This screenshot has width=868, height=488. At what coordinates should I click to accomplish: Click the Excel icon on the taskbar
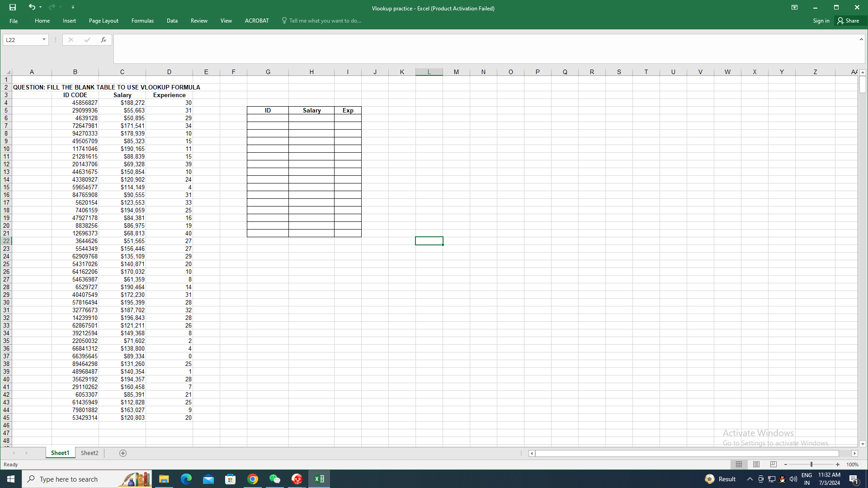319,479
